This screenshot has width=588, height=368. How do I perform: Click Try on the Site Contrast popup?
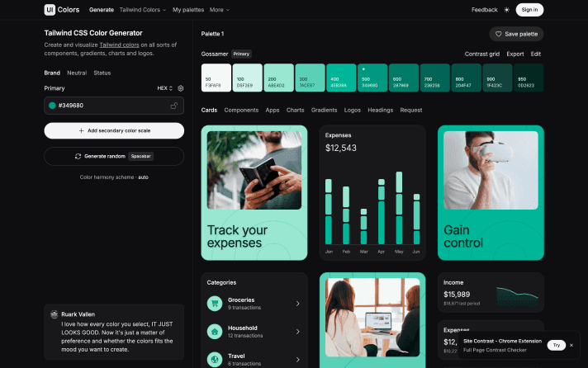pos(556,345)
